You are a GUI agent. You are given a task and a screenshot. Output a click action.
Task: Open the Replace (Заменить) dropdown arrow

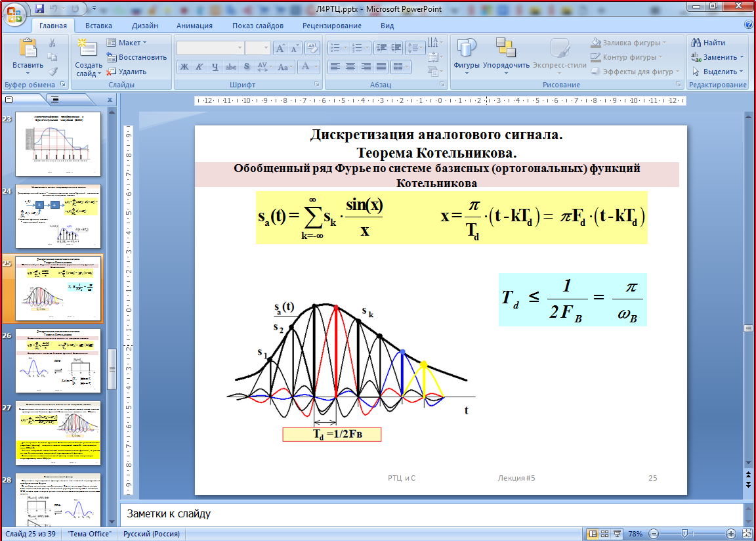click(x=742, y=57)
